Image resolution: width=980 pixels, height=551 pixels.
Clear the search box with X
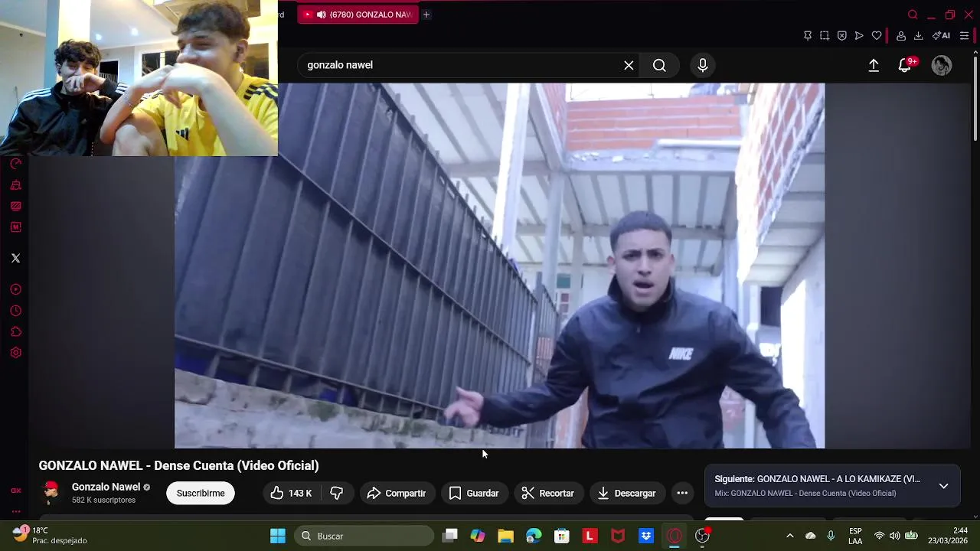coord(629,66)
